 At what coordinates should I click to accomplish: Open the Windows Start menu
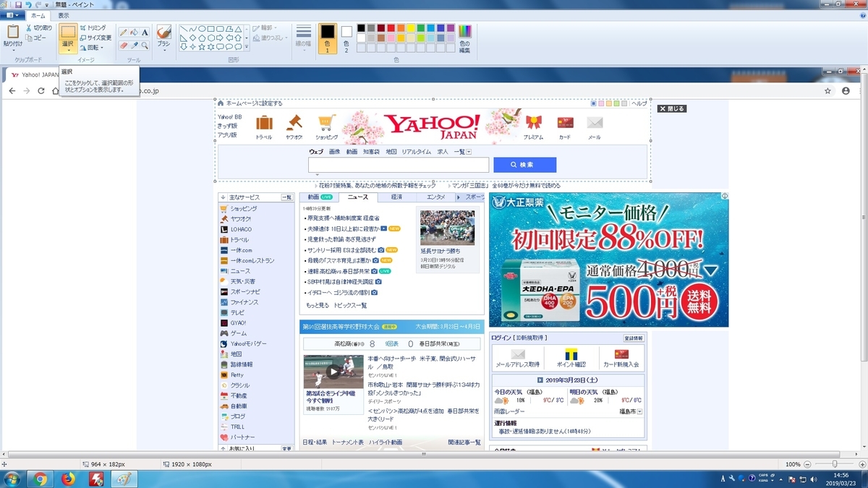12,479
